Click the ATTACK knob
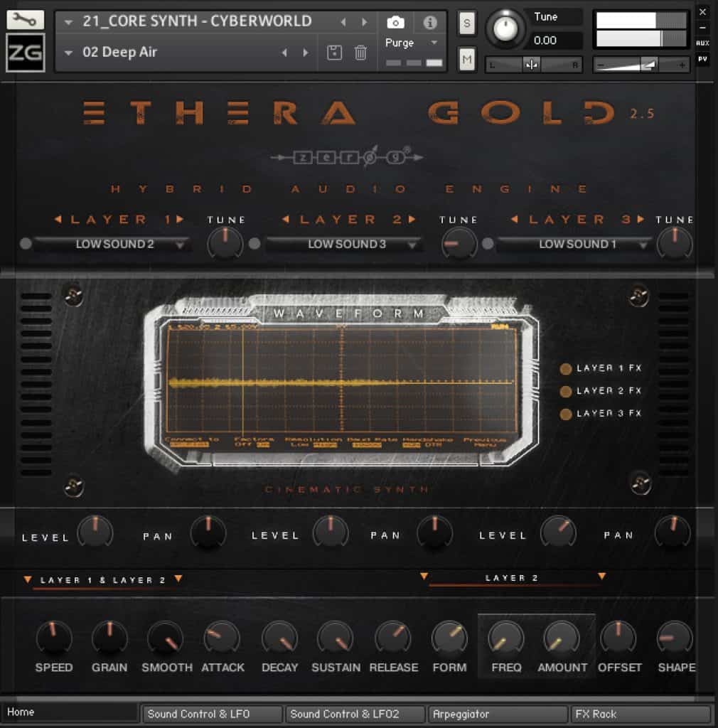Screen dimensions: 718x728 [x=222, y=638]
